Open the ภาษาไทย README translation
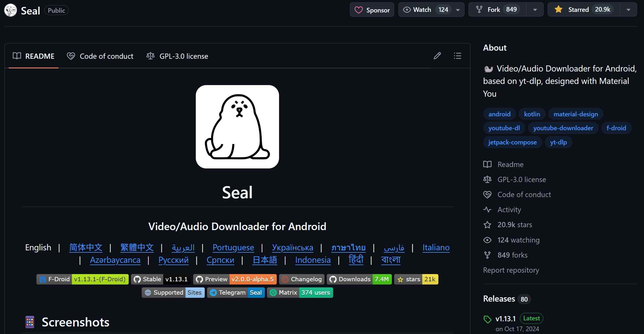Viewport: 644px width, 334px height. 348,247
